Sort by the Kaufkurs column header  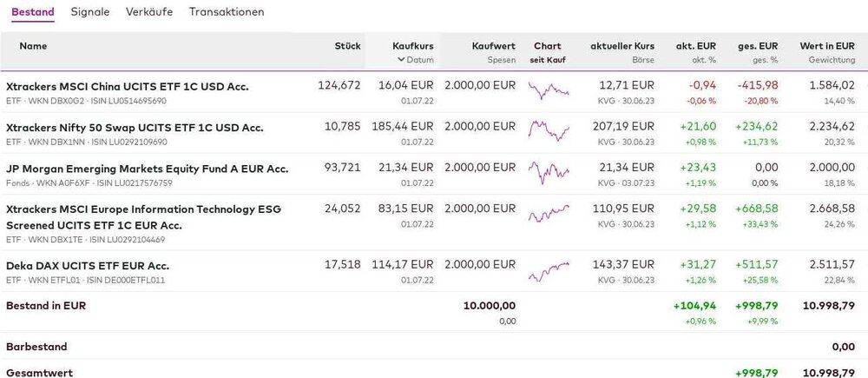pyautogui.click(x=412, y=46)
